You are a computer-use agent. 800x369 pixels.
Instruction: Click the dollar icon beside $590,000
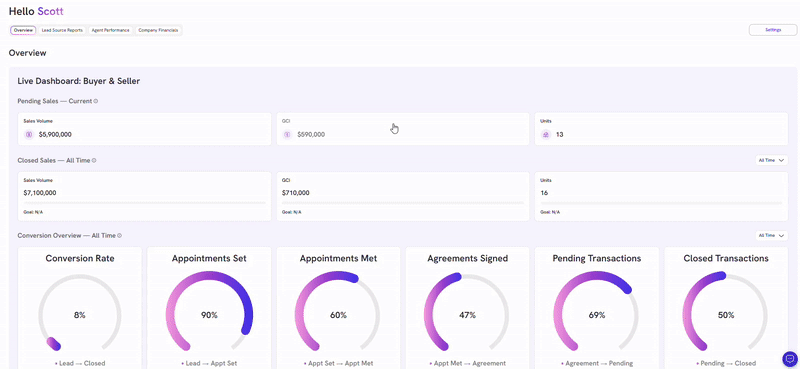pyautogui.click(x=287, y=135)
